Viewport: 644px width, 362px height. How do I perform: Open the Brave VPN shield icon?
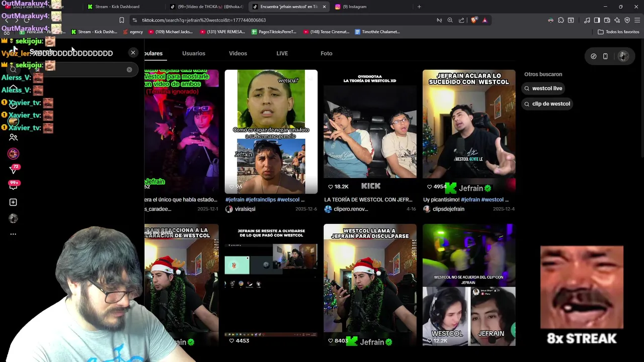(x=627, y=20)
